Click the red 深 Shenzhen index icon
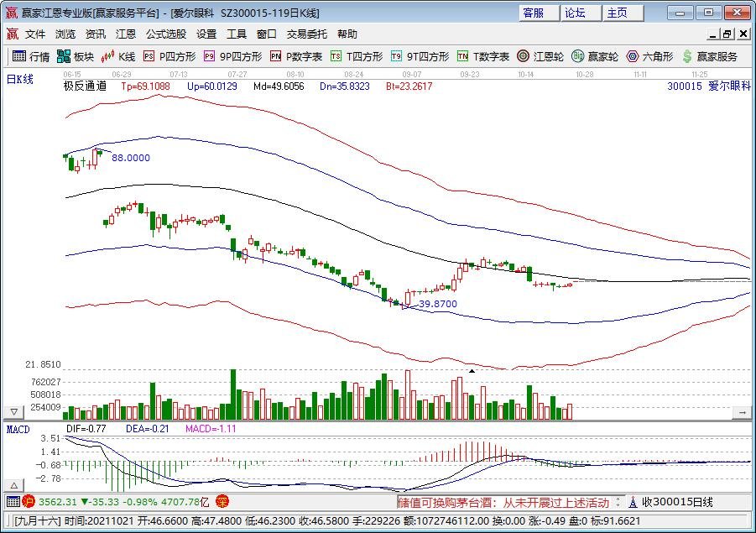 pyautogui.click(x=222, y=502)
